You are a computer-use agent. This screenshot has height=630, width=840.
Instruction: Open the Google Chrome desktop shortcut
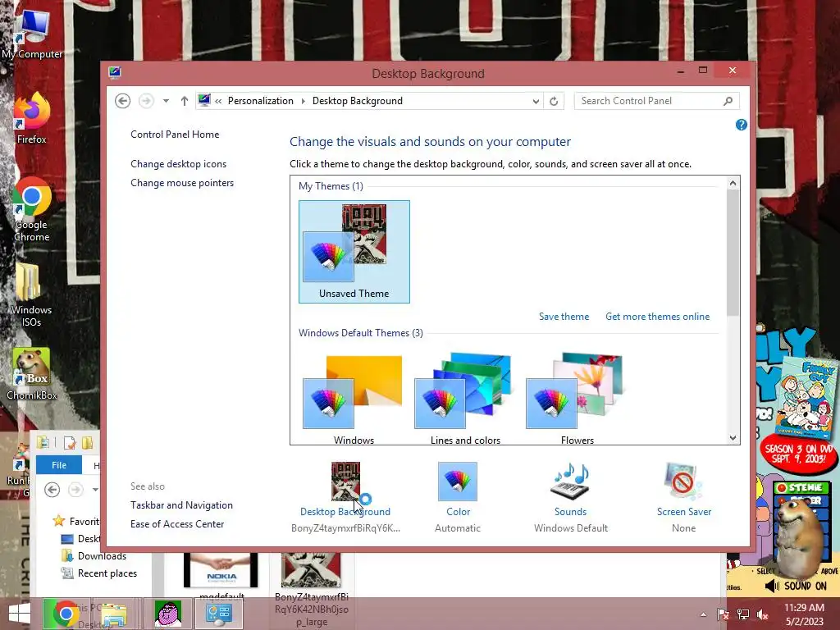click(x=32, y=209)
